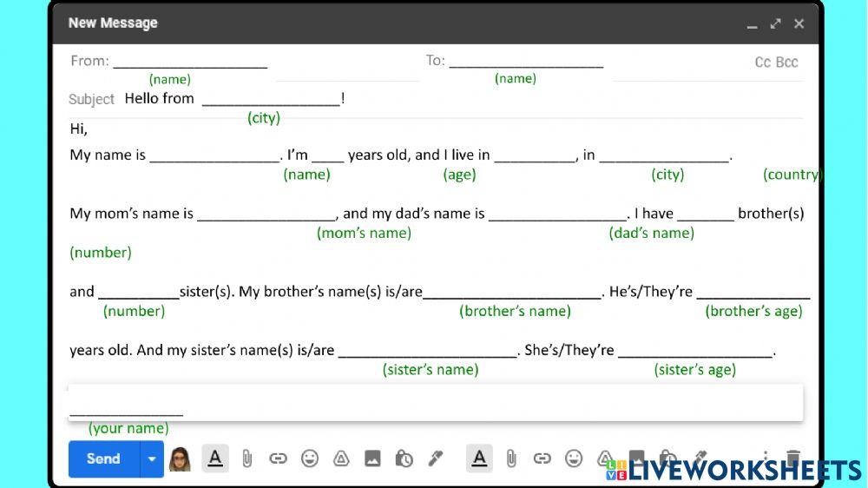868x488 pixels.
Task: Click the green (sister's name) hint
Action: point(431,370)
